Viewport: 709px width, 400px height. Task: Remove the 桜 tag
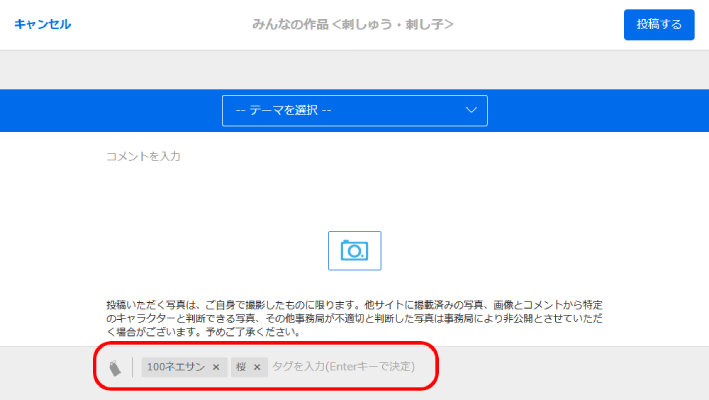click(257, 367)
